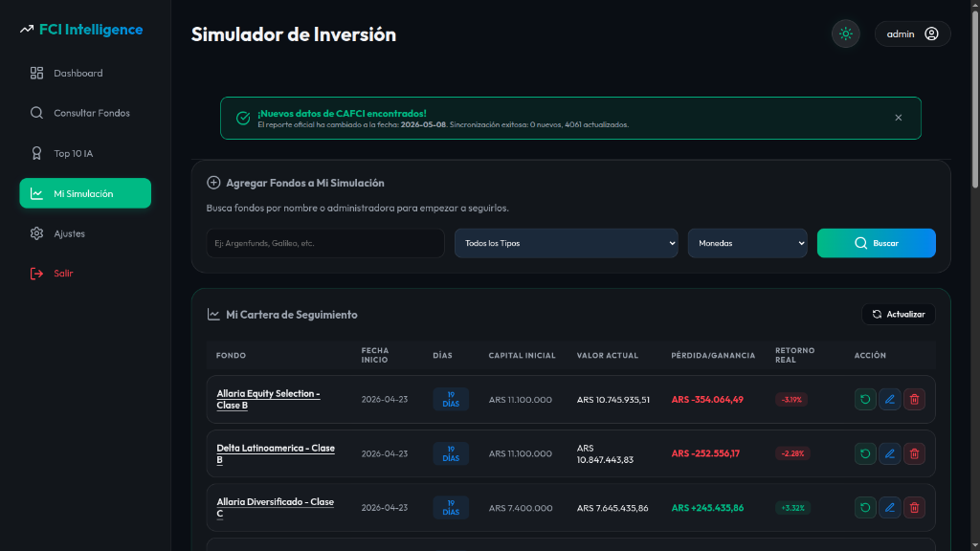Click Salir to log out
Screen dimensions: 980x551
click(85, 273)
